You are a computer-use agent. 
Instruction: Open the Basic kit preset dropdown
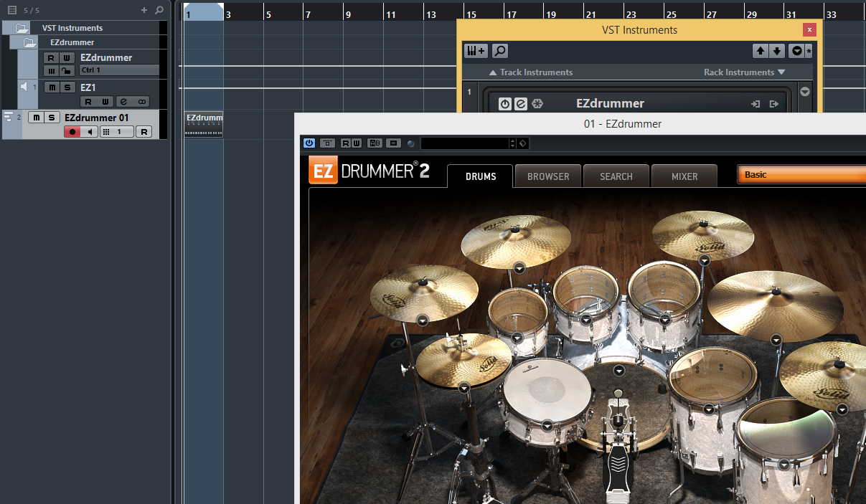click(x=801, y=175)
